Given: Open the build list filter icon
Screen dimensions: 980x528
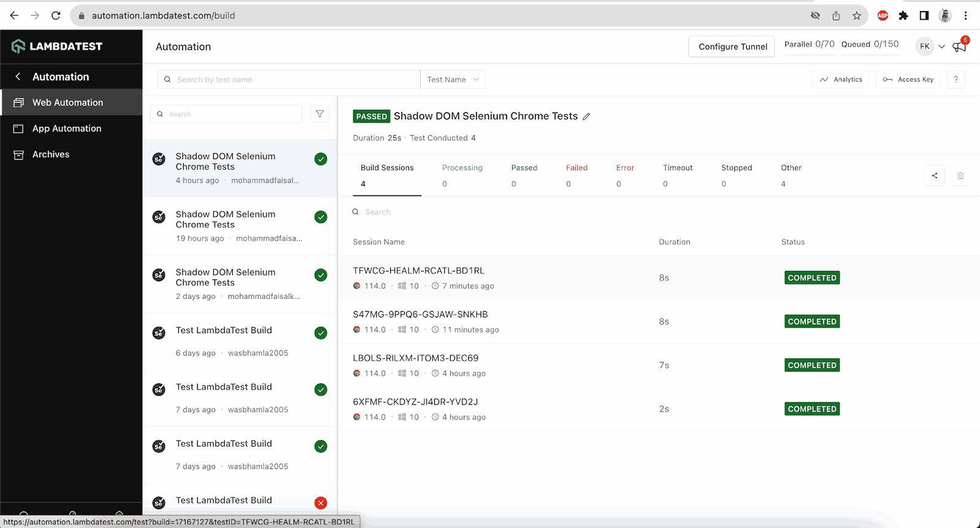Looking at the screenshot, I should click(320, 114).
